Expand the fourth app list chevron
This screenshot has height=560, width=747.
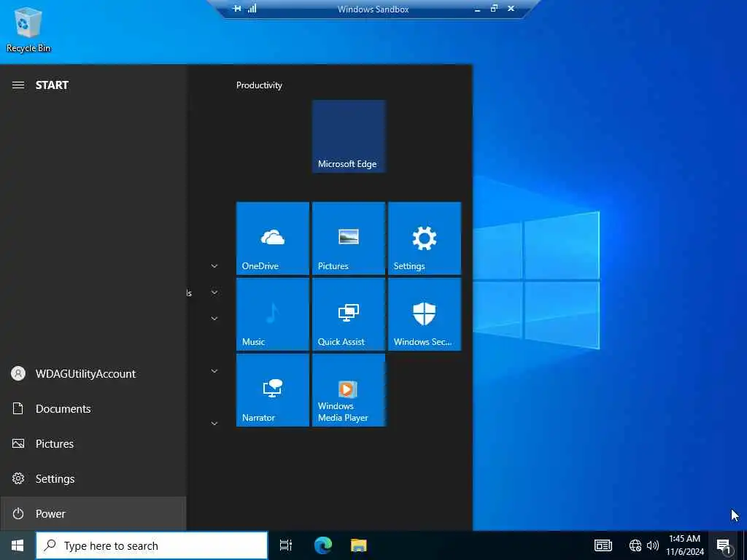coord(214,371)
